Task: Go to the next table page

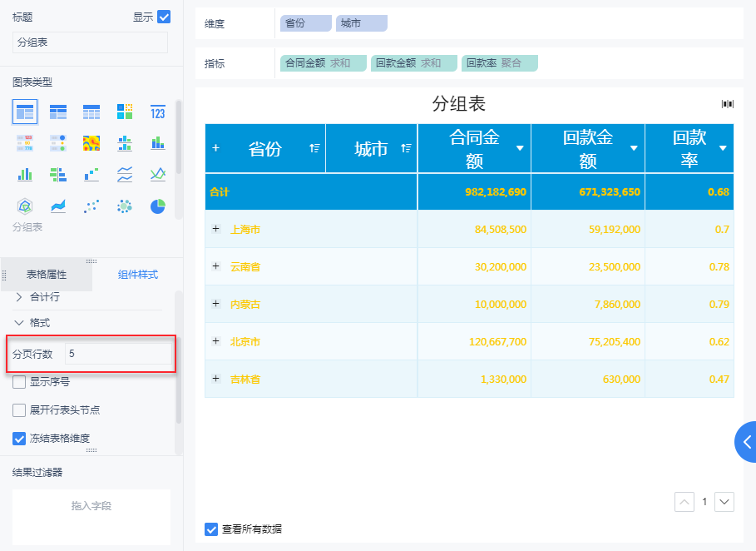Action: tap(724, 502)
